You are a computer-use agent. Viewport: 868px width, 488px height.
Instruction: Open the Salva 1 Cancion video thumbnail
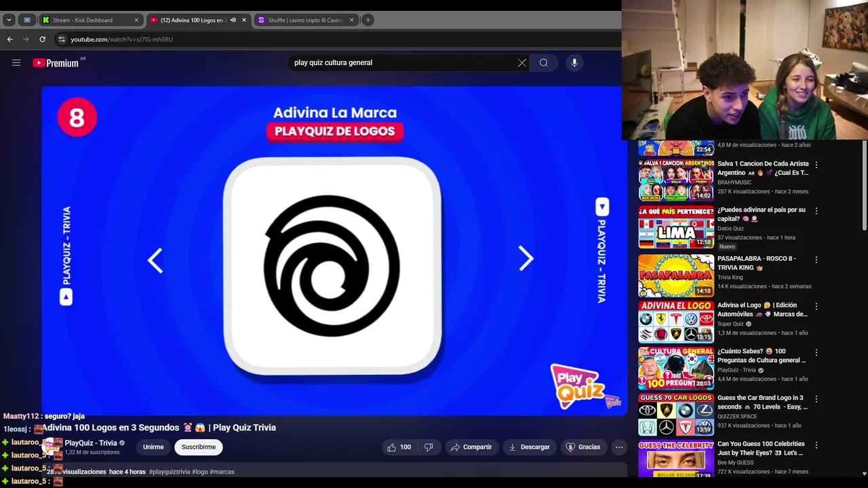pos(676,180)
